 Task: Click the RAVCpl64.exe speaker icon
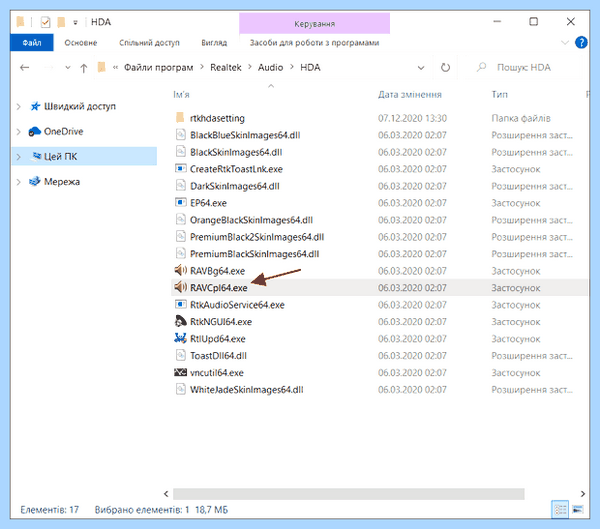click(x=180, y=287)
